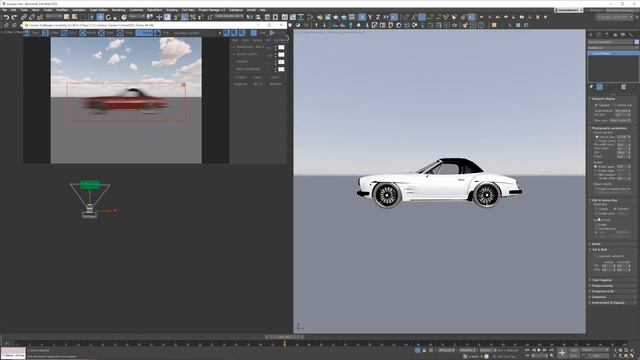Toggle Automatic vertical tilt checkbox
Image resolution: width=640 pixels, height=360 pixels.
(x=596, y=256)
